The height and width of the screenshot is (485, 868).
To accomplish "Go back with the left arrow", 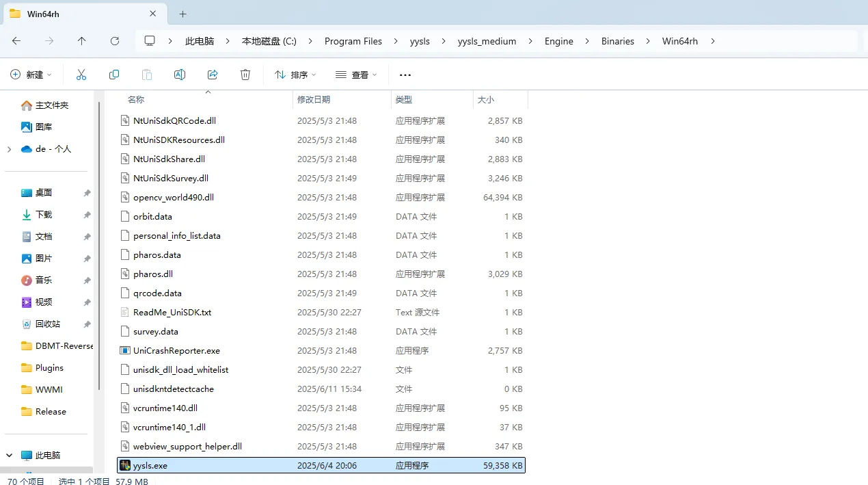I will 16,41.
